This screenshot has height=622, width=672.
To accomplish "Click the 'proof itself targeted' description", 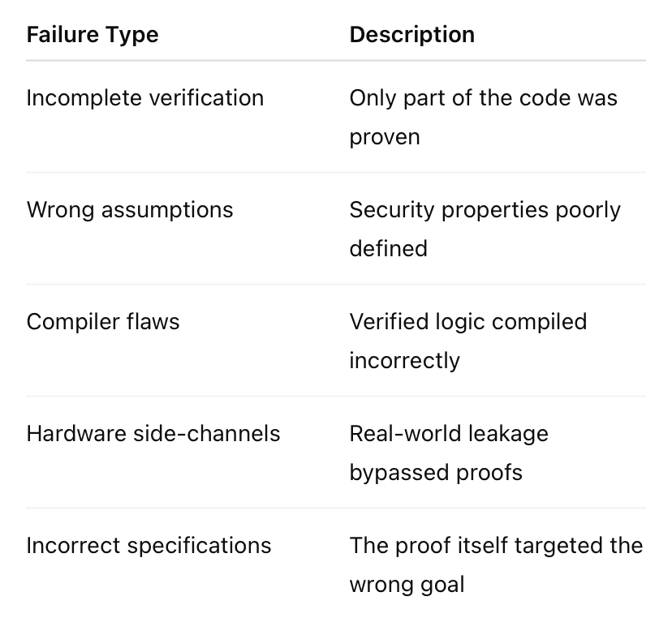I will point(496,565).
